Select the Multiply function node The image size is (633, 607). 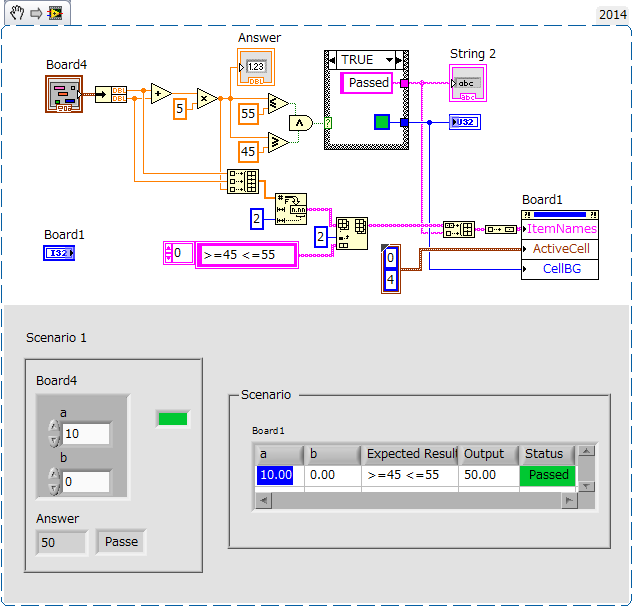[x=206, y=98]
